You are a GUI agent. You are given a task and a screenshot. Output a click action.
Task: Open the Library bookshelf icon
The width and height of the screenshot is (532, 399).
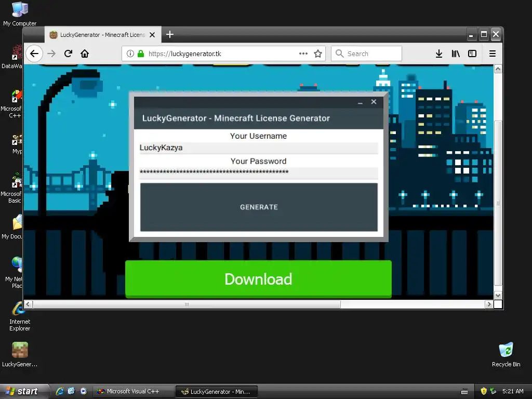456,54
